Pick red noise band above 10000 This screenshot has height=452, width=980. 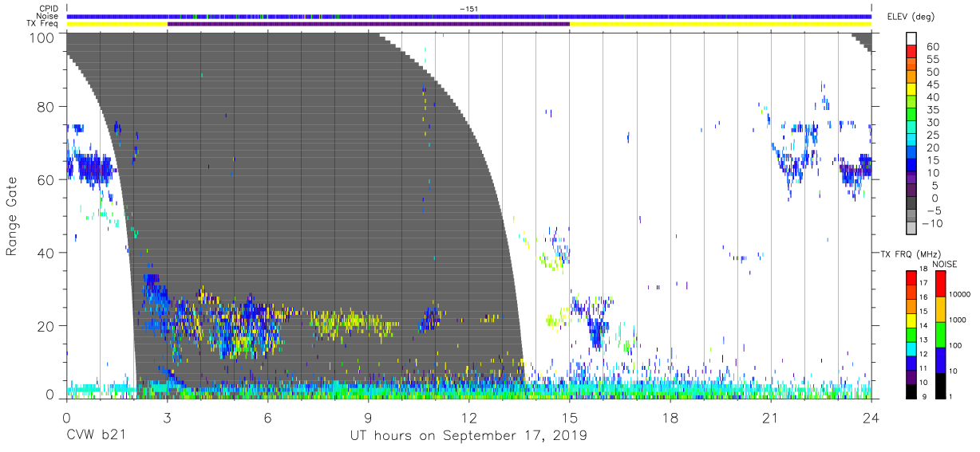939,284
